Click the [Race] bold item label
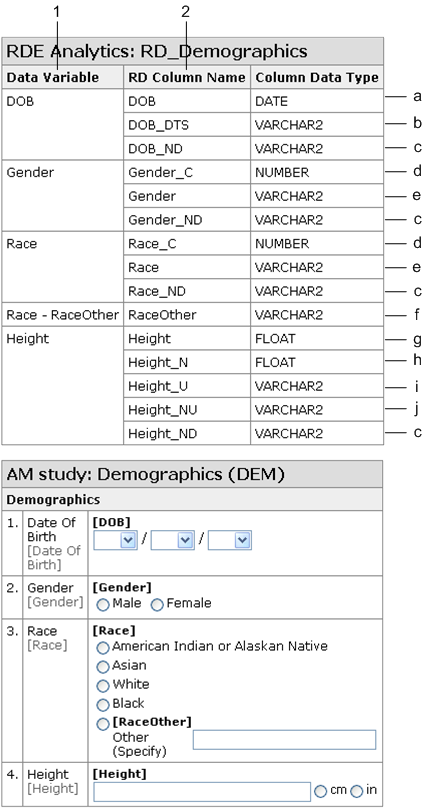Viewport: 422px width, 808px height. (114, 630)
